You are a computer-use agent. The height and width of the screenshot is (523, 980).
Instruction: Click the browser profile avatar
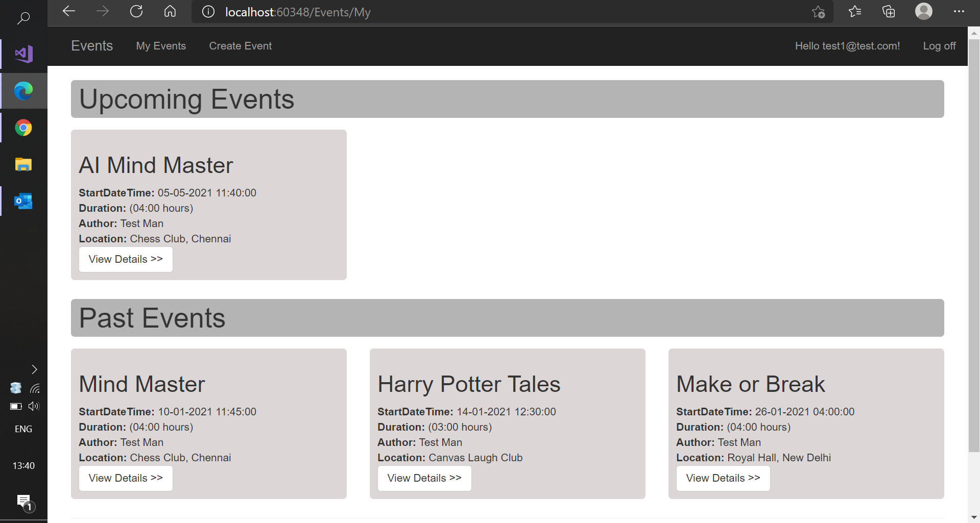coord(923,11)
